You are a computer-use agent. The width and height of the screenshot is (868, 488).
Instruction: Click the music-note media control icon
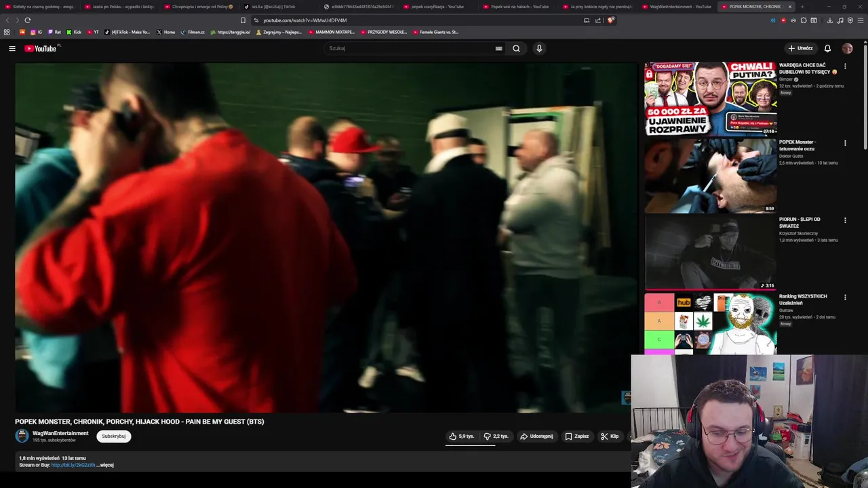(840, 20)
